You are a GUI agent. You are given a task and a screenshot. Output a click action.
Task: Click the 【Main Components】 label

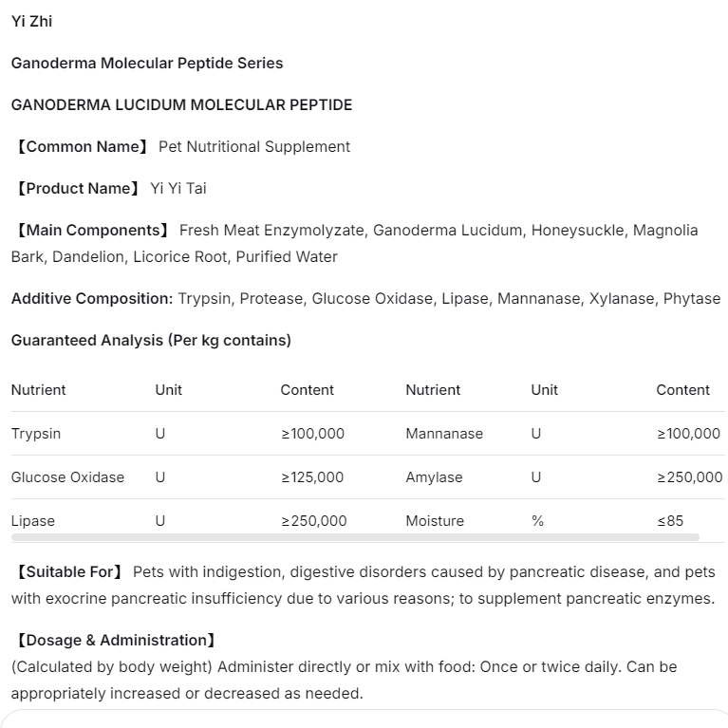(91, 230)
